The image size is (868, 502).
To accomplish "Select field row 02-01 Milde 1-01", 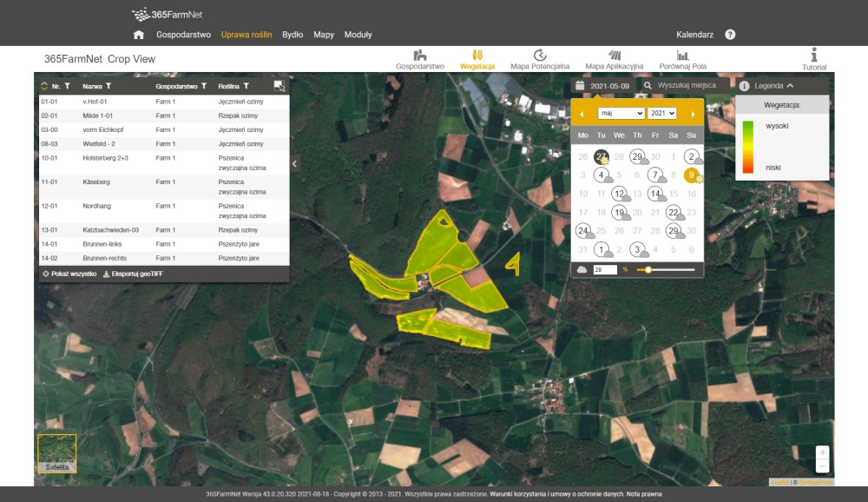I will (164, 116).
